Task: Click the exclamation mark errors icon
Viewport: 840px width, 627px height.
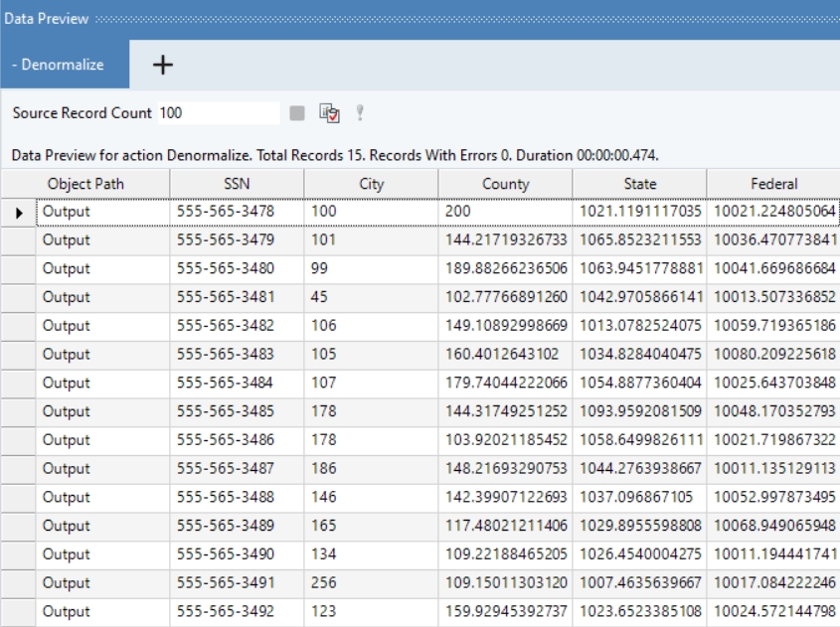Action: (x=360, y=113)
